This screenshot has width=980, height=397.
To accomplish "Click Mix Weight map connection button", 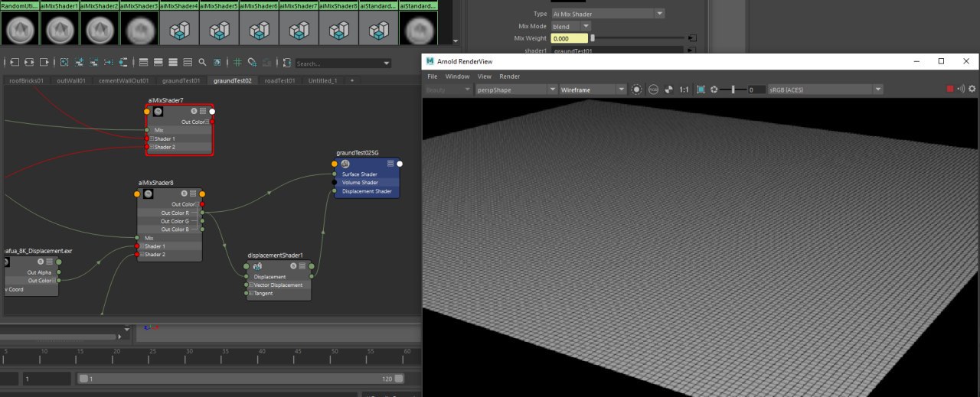I will pyautogui.click(x=692, y=37).
